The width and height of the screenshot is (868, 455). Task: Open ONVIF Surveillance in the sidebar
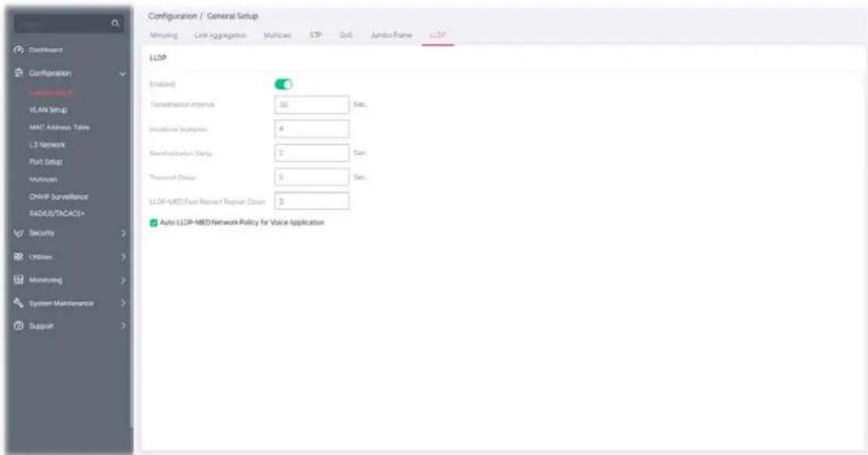point(59,197)
